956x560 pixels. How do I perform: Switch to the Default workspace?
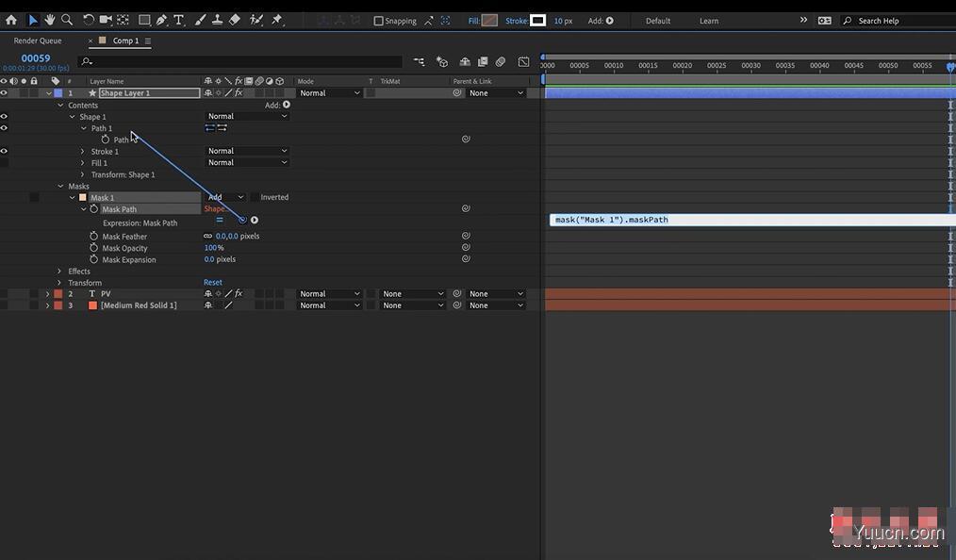(658, 21)
